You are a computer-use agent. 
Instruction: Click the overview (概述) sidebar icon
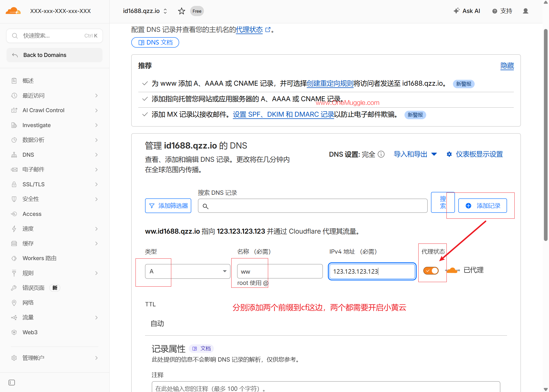point(14,81)
